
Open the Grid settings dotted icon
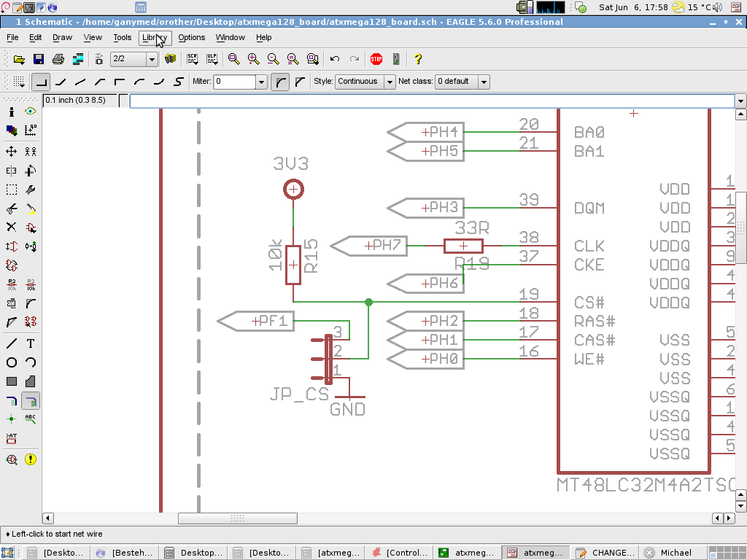coord(19,82)
